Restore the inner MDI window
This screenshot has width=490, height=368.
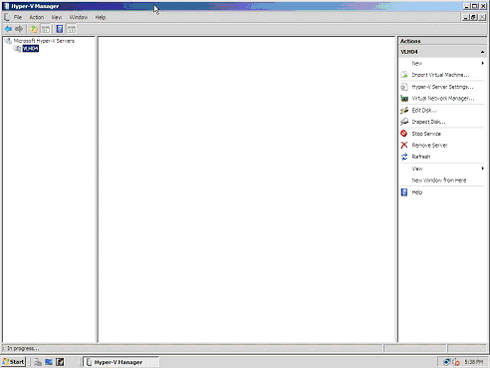pyautogui.click(x=474, y=17)
